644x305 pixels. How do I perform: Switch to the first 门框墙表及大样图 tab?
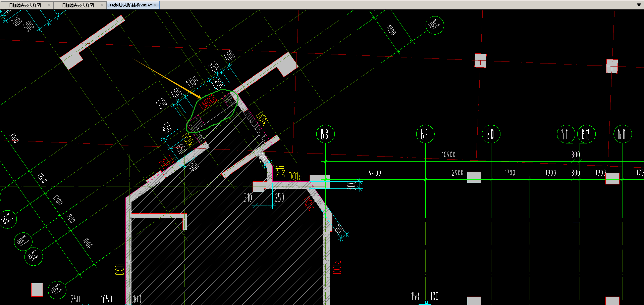[25, 5]
